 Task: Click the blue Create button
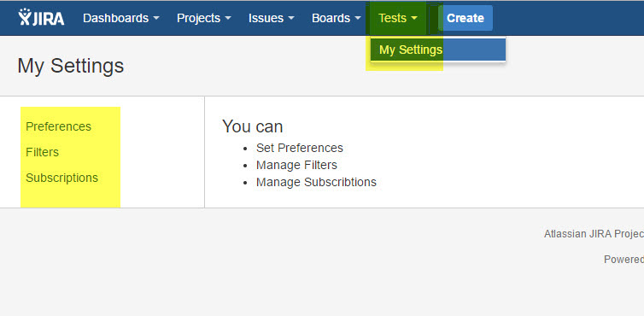pyautogui.click(x=465, y=18)
